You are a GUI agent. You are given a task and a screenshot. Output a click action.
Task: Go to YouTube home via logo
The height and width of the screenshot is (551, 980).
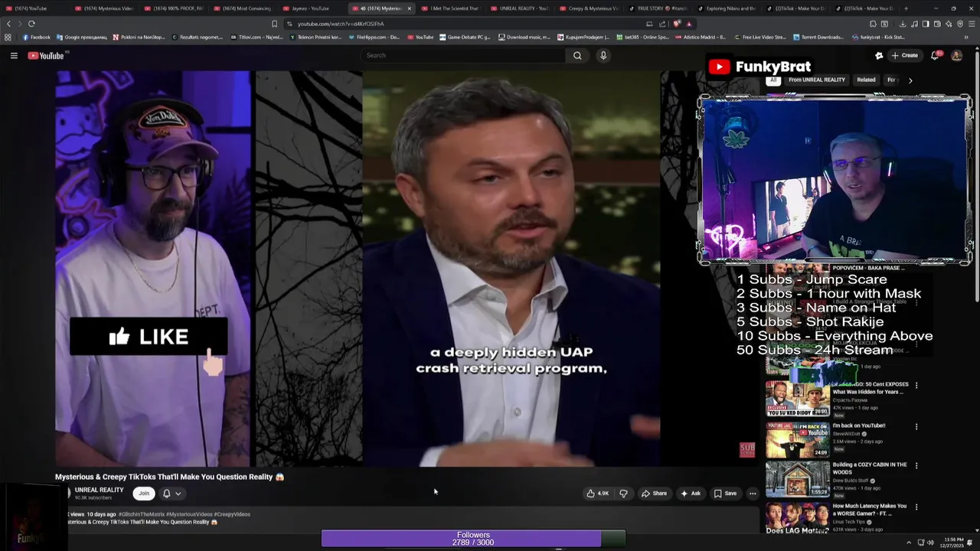tap(47, 55)
